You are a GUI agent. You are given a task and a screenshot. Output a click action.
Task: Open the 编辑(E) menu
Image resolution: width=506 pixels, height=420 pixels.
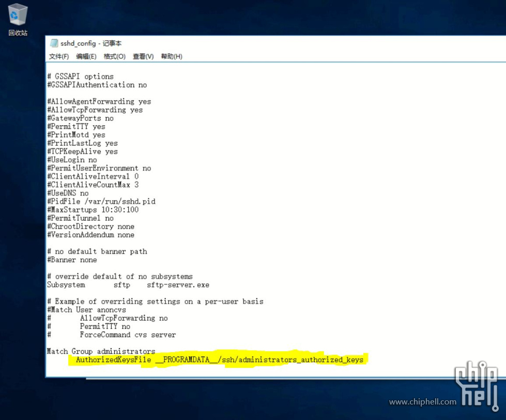[x=86, y=56]
